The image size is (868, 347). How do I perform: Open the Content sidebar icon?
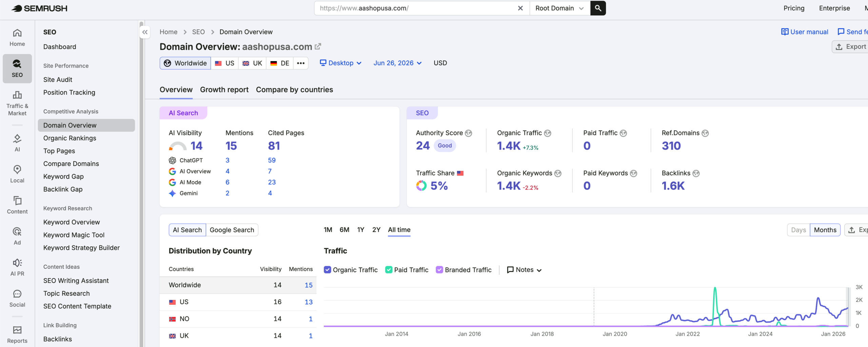click(x=17, y=205)
